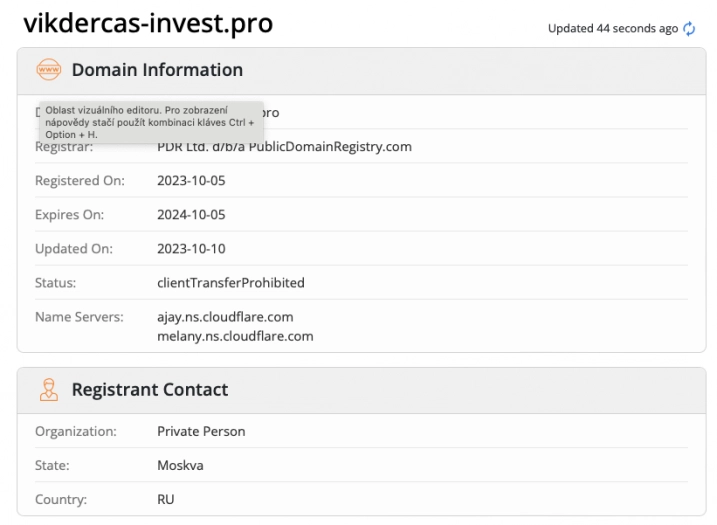Screen dimensions: 717x525
Task: Click the Registrant Contact header
Action: [150, 390]
